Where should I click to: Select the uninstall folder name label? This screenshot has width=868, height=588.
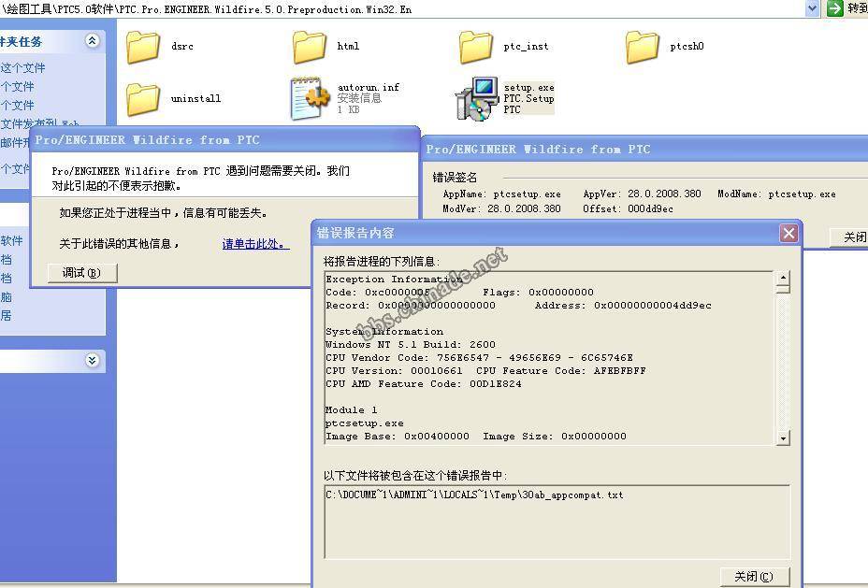195,98
